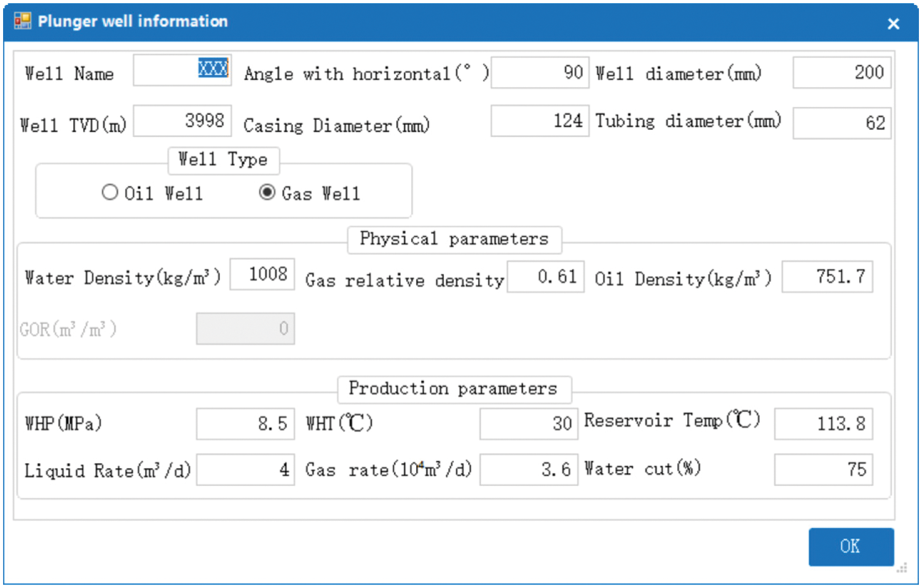Click the Liquid Rate input box
This screenshot has height=588, width=922.
pos(245,470)
